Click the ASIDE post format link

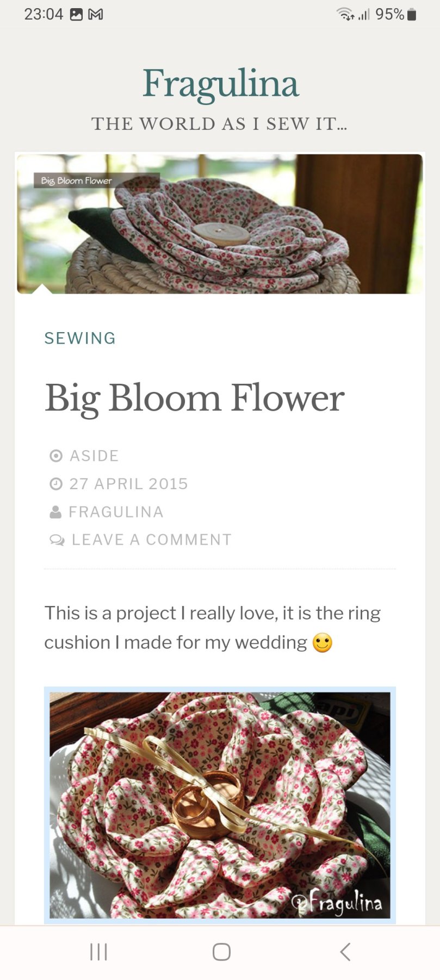(x=94, y=455)
